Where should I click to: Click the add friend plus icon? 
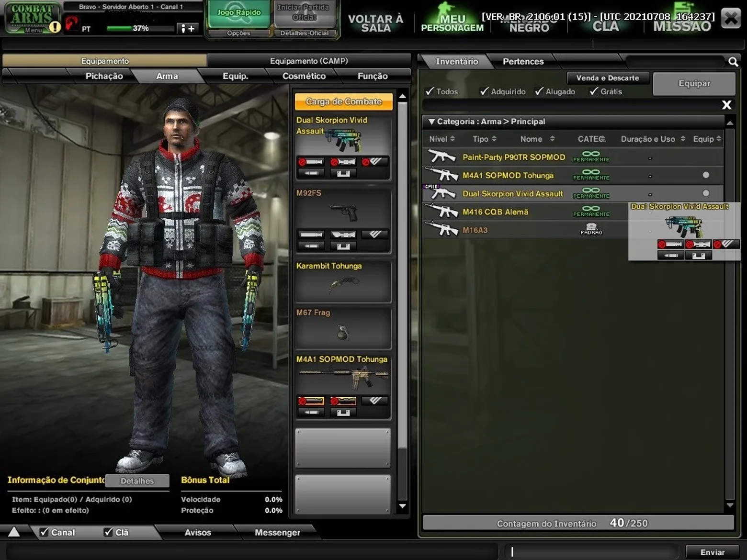point(187,29)
